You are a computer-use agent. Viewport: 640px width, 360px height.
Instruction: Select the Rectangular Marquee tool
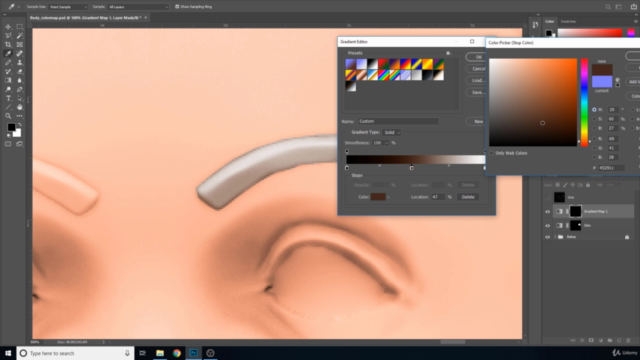pyautogui.click(x=20, y=27)
